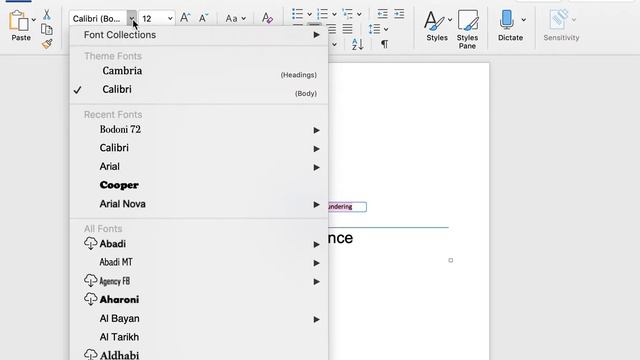This screenshot has height=360, width=640.
Task: Start Dictate with the microphone icon
Action: [507, 20]
